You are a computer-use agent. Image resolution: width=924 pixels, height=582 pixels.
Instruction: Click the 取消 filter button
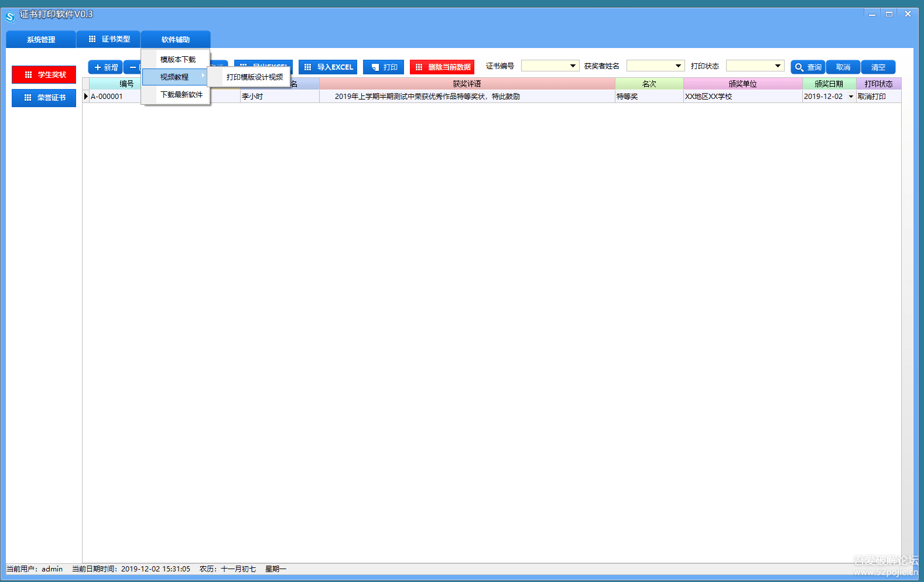[843, 67]
